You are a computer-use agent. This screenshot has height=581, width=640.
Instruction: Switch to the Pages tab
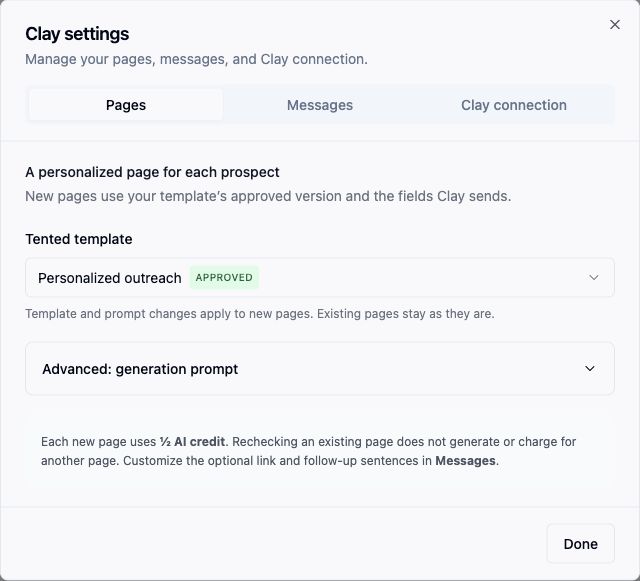pyautogui.click(x=126, y=105)
